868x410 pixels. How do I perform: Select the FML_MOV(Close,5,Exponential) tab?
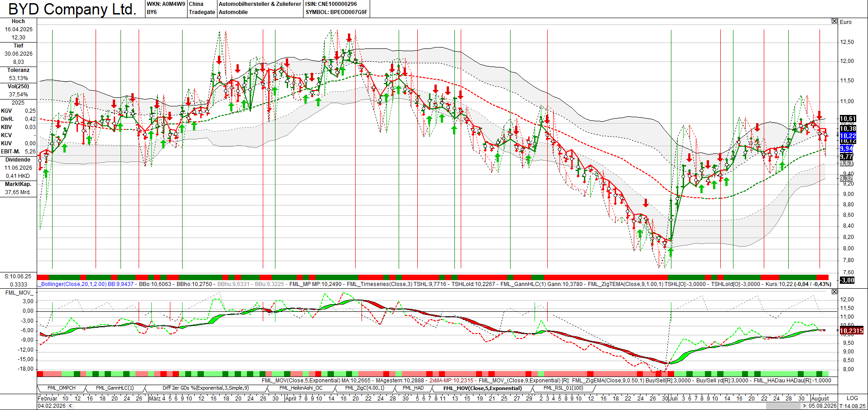coord(482,388)
